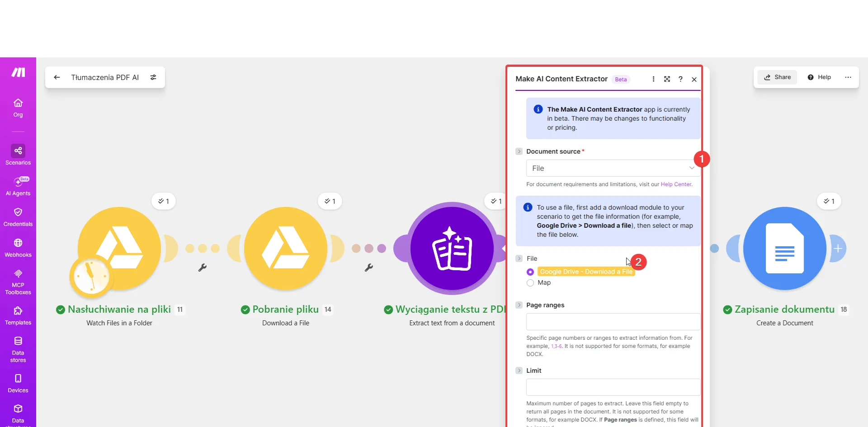Click the clock schedule icon
The width and height of the screenshot is (868, 427).
(x=92, y=277)
